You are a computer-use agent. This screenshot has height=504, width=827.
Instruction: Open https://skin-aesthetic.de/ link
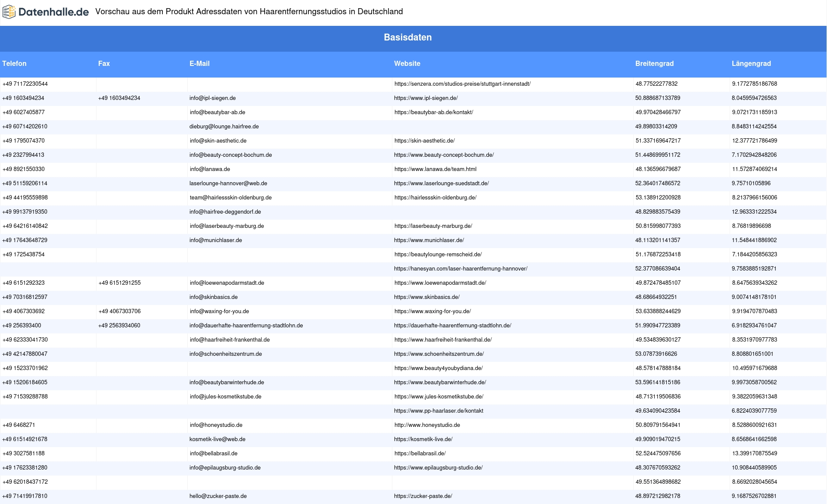click(424, 141)
